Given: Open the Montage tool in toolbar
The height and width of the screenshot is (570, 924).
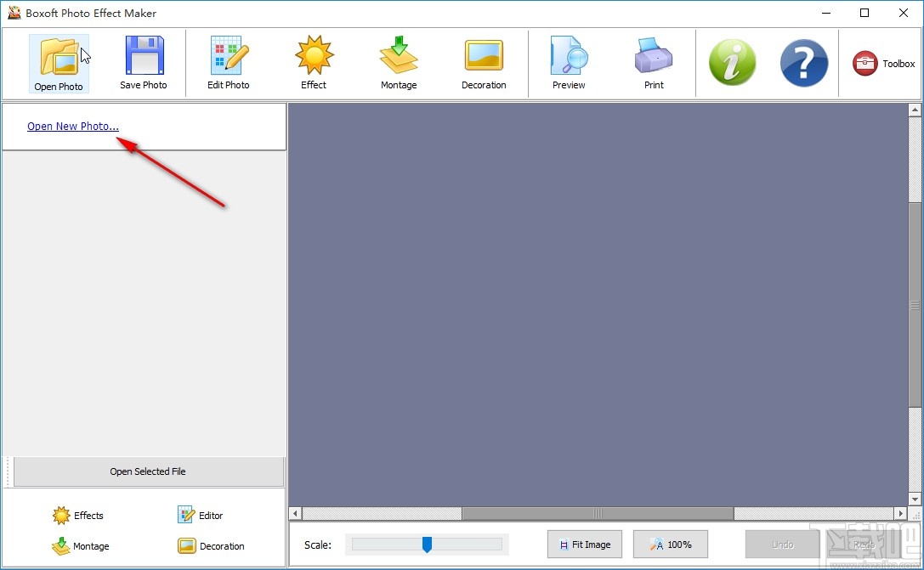Looking at the screenshot, I should pos(399,64).
